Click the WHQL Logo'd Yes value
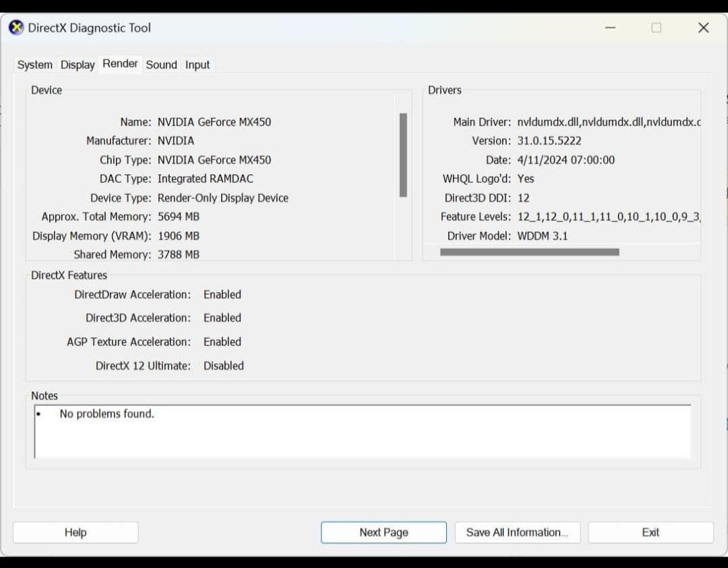This screenshot has height=568, width=728. click(526, 179)
